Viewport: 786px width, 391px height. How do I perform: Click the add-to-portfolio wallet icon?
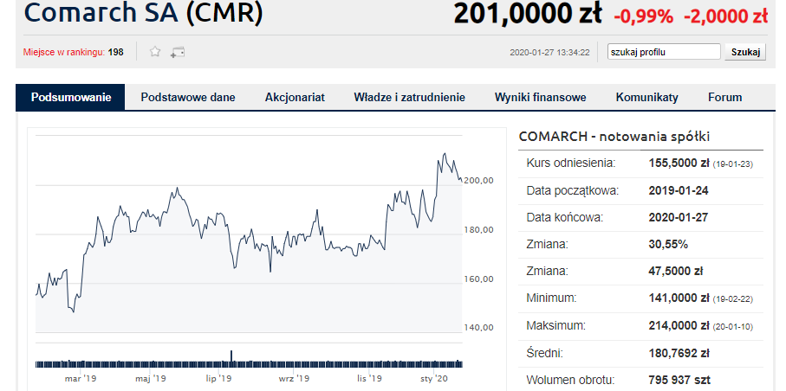click(x=177, y=52)
